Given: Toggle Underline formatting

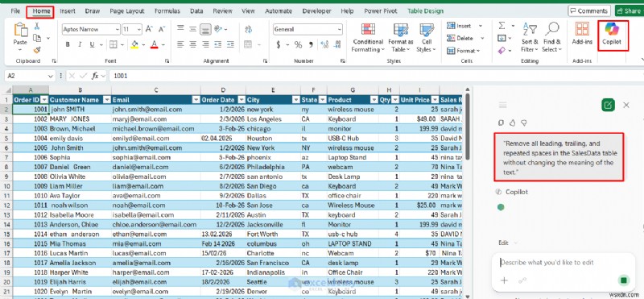Looking at the screenshot, I should 92,44.
